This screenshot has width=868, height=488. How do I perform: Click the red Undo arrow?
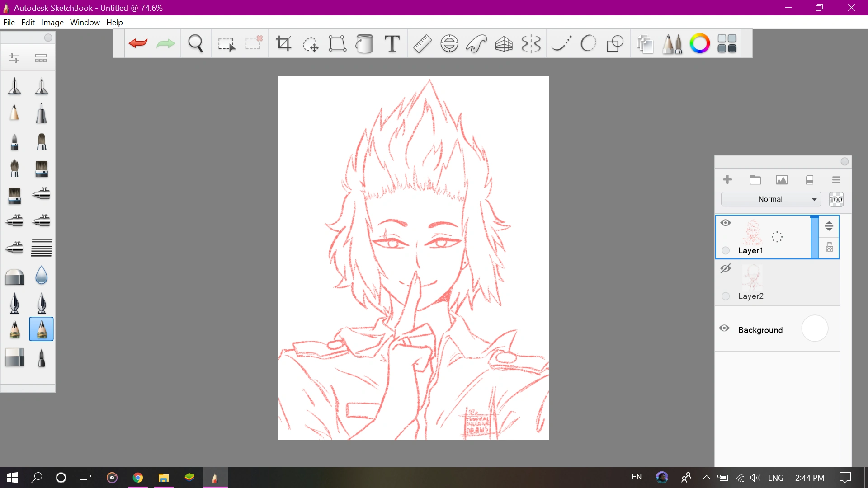coord(138,43)
